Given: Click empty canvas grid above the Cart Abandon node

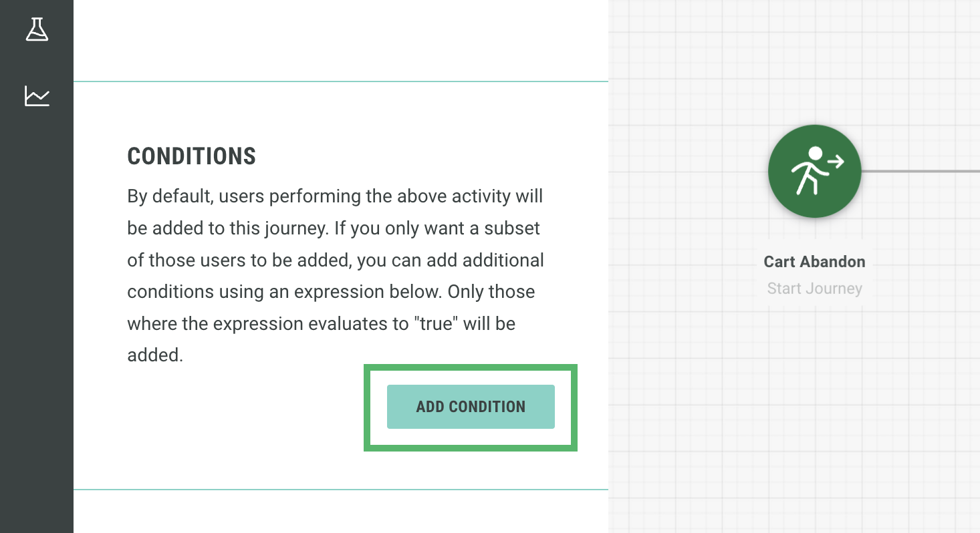Looking at the screenshot, I should point(814,60).
